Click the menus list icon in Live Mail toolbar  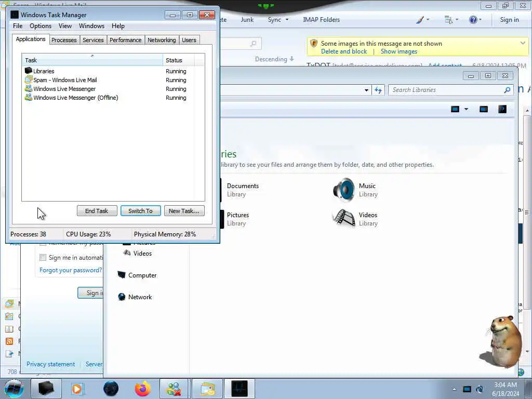(448, 20)
